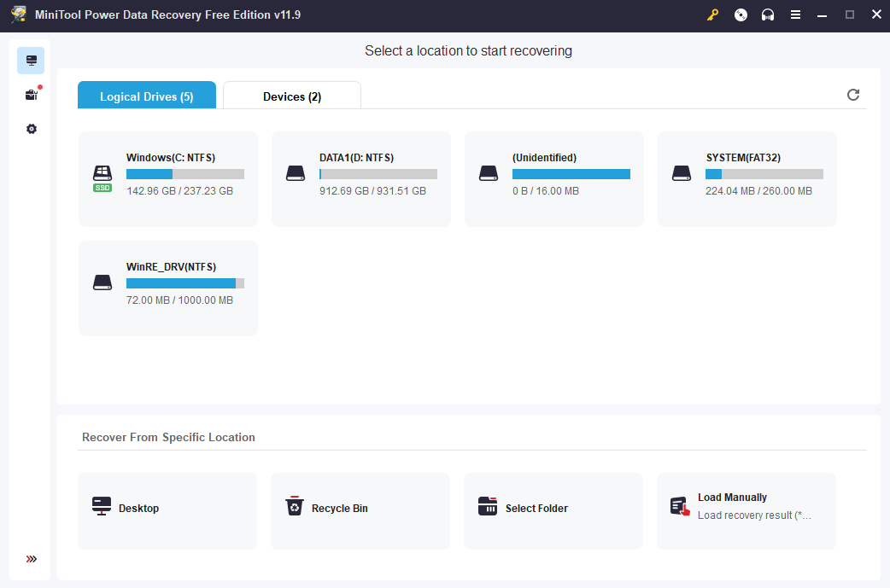Open the hamburger menu in title bar

tap(795, 15)
